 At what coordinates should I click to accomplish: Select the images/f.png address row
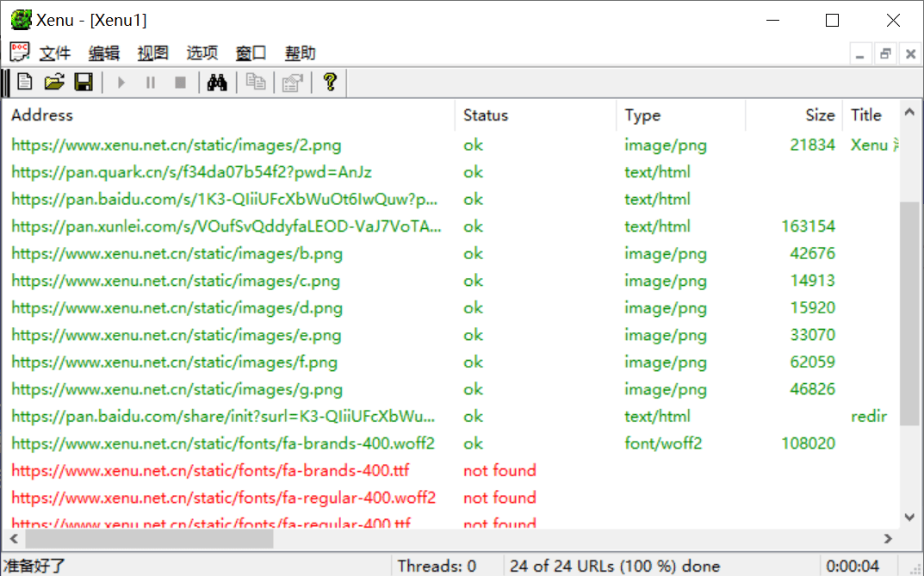click(451, 362)
